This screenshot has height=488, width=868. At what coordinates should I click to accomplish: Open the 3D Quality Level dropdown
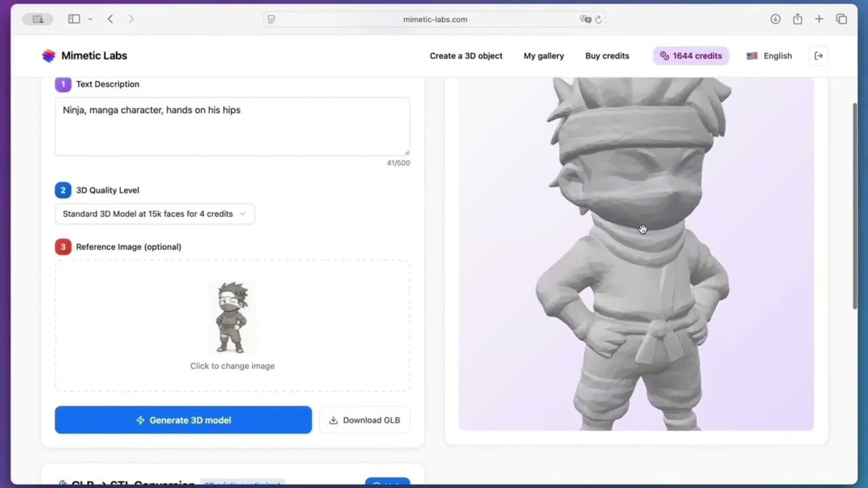[155, 213]
